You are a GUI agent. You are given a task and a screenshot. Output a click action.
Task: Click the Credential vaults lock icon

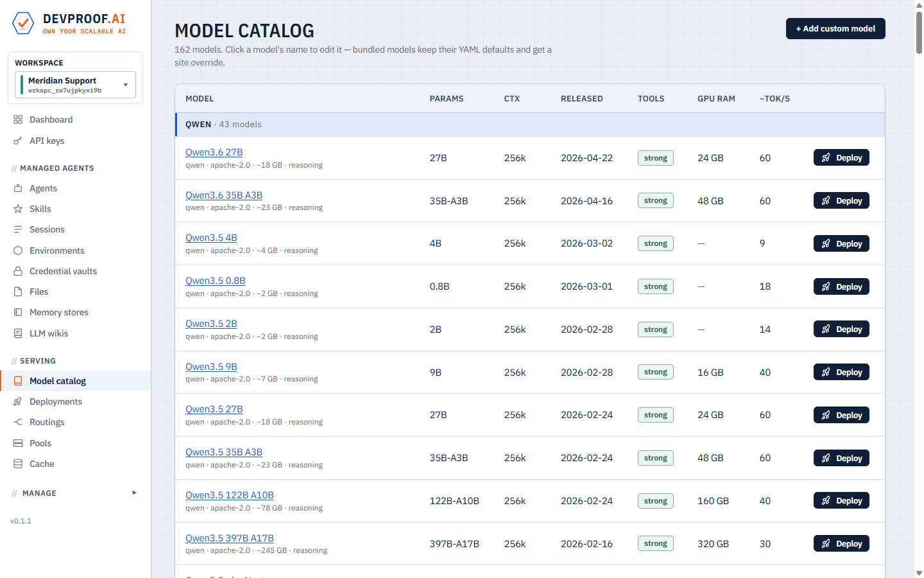tap(18, 271)
